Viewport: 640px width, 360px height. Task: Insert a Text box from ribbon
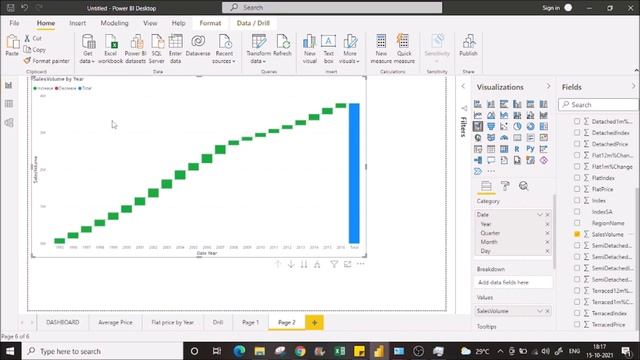pos(329,49)
